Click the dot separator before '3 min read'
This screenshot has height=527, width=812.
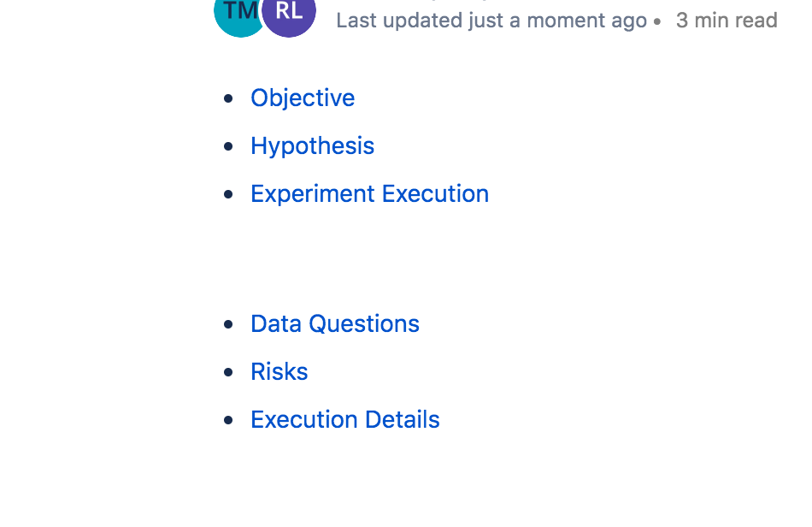[x=657, y=21]
